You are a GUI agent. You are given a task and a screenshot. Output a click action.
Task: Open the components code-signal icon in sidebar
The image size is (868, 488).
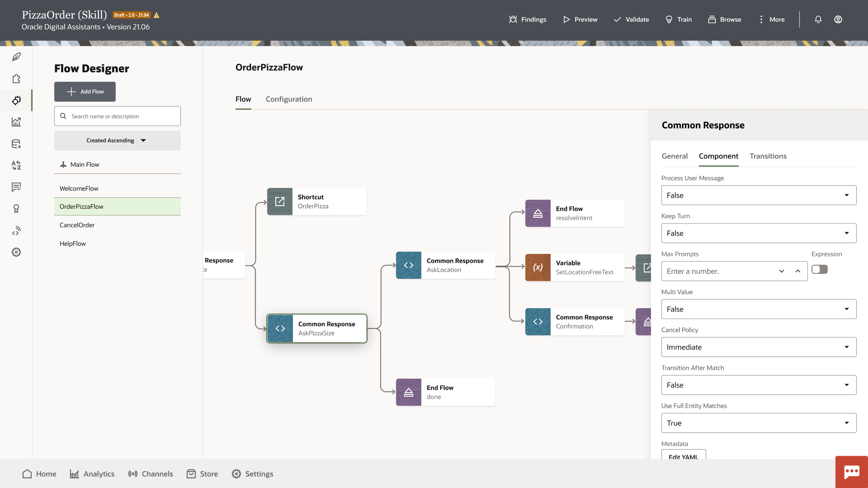(16, 231)
